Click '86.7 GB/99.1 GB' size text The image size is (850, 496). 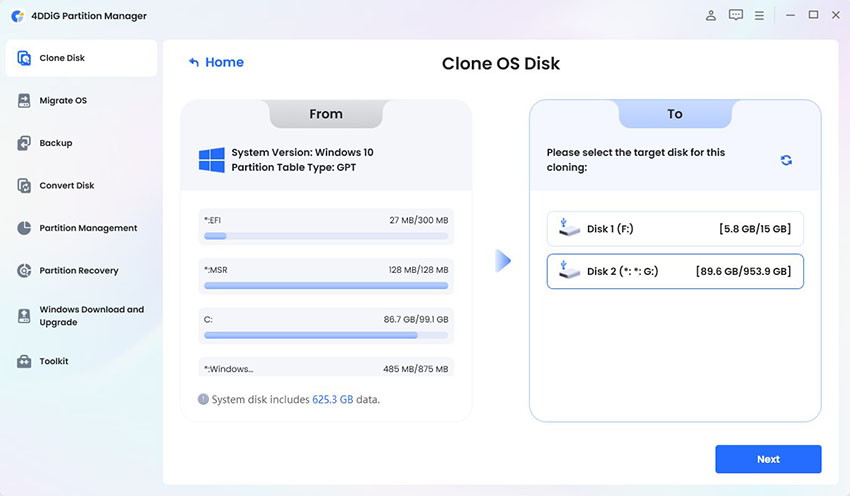(x=416, y=319)
